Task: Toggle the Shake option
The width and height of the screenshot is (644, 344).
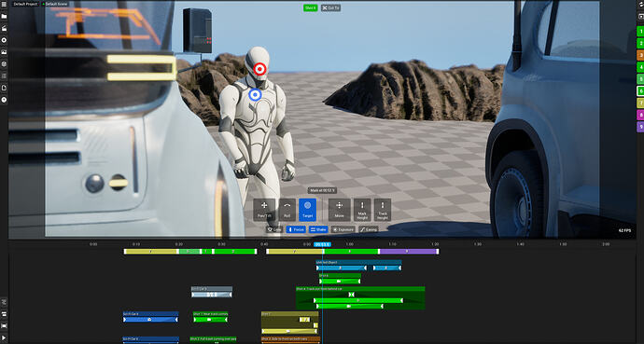Action: 318,229
